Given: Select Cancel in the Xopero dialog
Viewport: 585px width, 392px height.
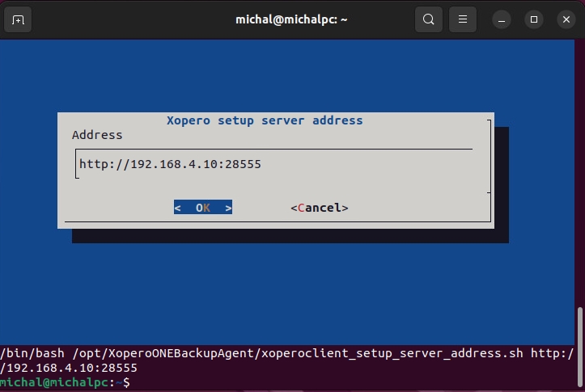Looking at the screenshot, I should click(320, 208).
